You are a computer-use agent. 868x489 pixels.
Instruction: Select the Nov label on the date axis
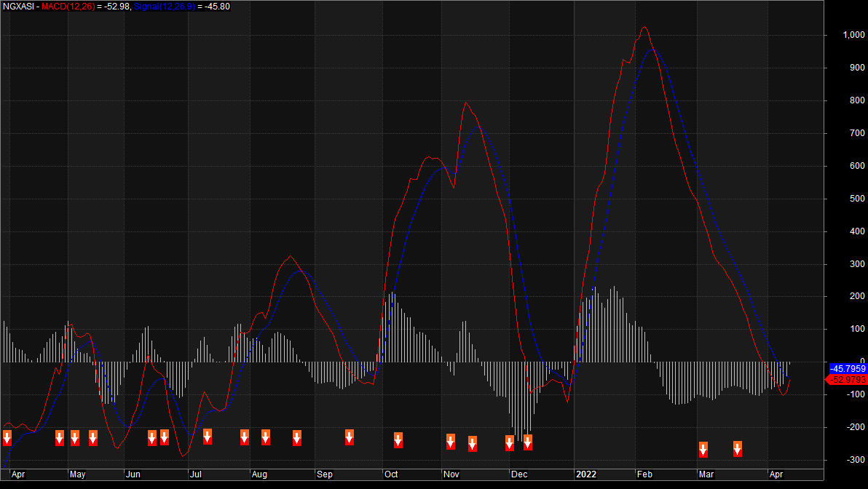451,474
